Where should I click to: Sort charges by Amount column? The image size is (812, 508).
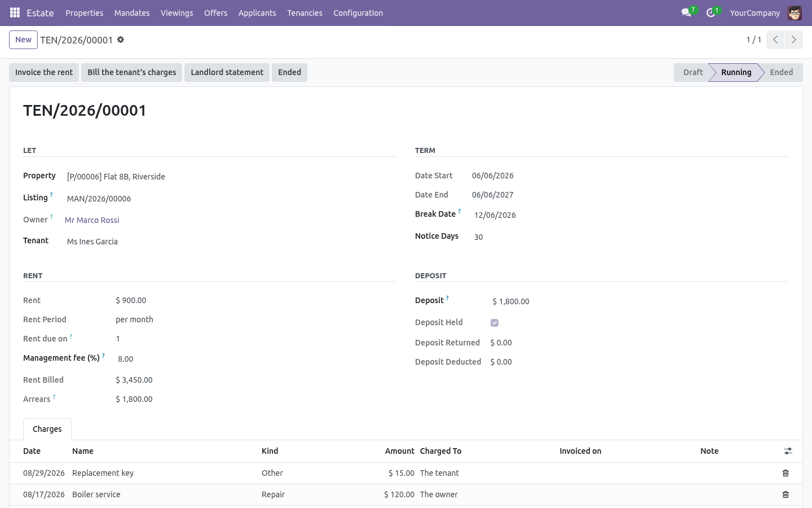coord(400,451)
